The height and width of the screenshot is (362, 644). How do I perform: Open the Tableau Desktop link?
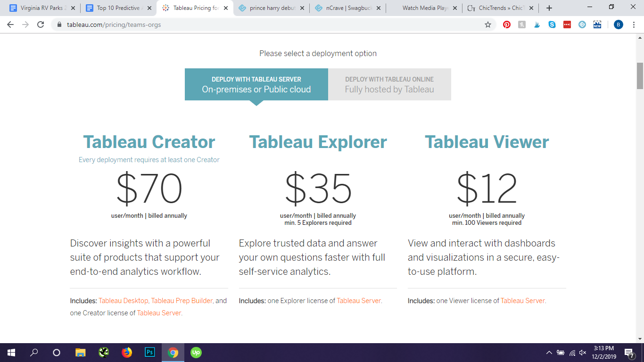click(x=124, y=301)
